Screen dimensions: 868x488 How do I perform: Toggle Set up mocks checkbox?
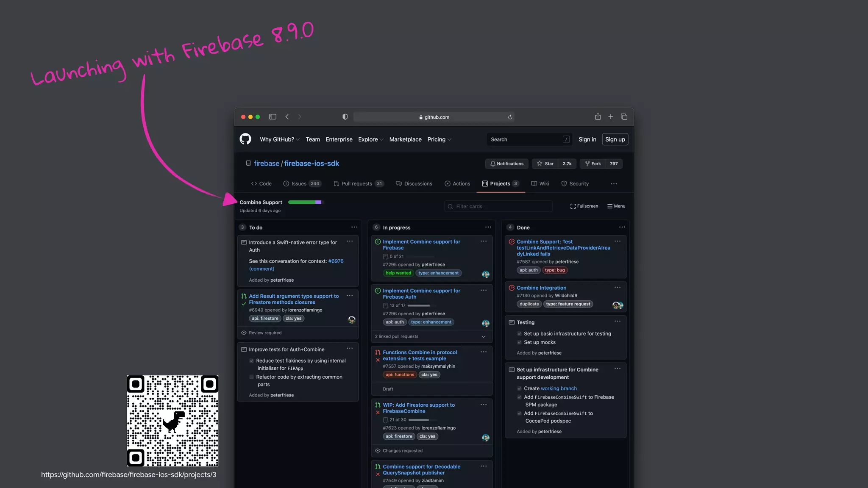(x=519, y=342)
